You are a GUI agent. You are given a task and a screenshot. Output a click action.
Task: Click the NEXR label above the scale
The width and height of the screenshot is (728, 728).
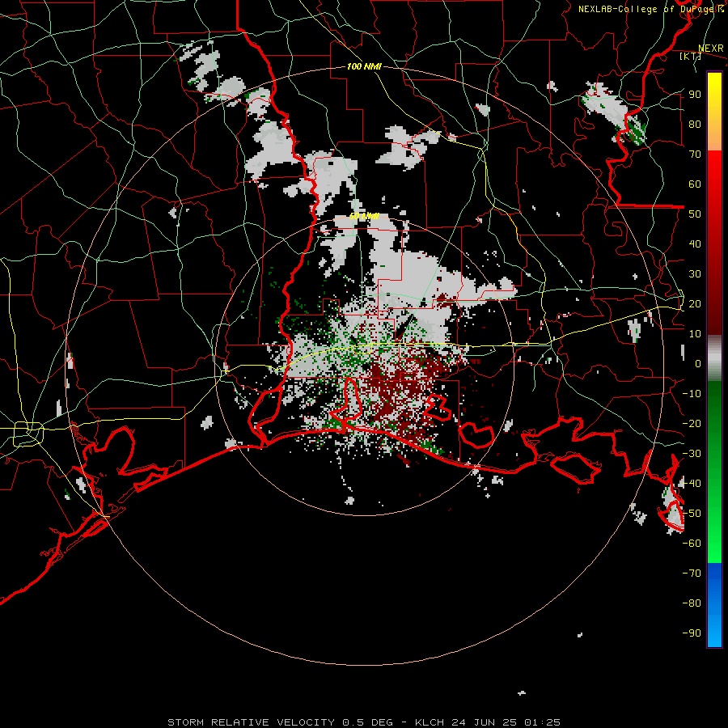coord(711,49)
